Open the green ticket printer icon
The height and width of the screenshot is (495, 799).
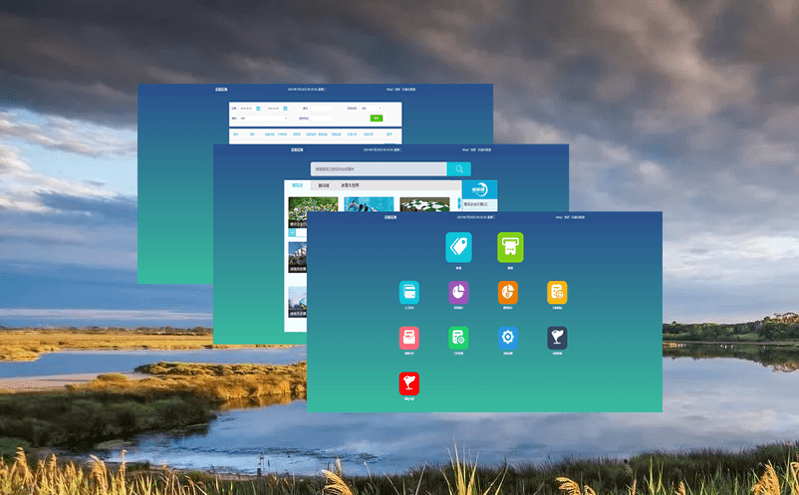[x=510, y=246]
